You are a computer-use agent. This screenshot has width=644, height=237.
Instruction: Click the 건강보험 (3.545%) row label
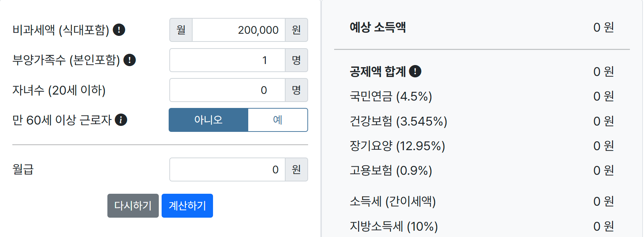tap(398, 121)
